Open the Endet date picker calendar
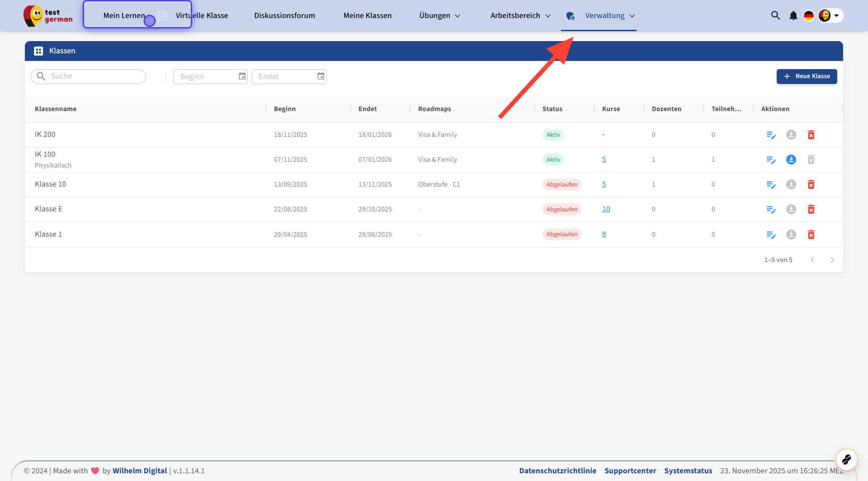Viewport: 868px width, 481px height. pyautogui.click(x=321, y=76)
